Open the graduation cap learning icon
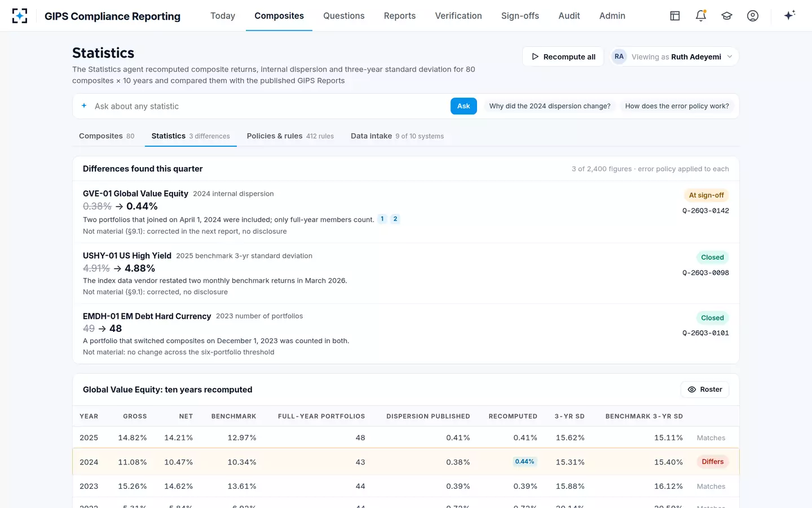This screenshot has height=508, width=812. [727, 16]
